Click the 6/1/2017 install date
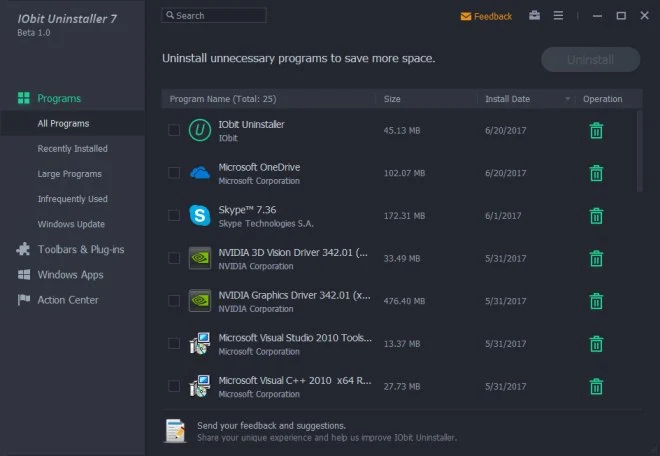 [x=503, y=216]
